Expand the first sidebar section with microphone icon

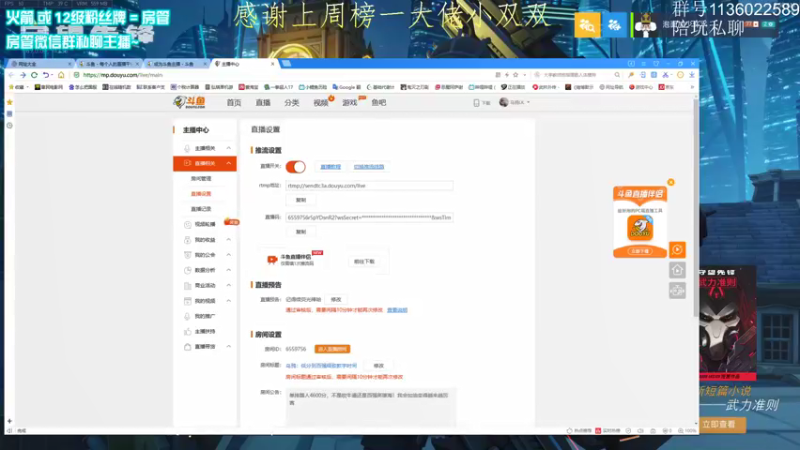click(205, 148)
